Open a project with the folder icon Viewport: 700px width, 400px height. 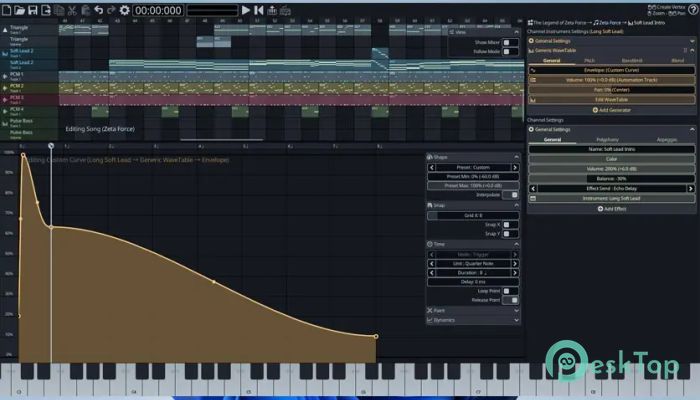point(19,10)
